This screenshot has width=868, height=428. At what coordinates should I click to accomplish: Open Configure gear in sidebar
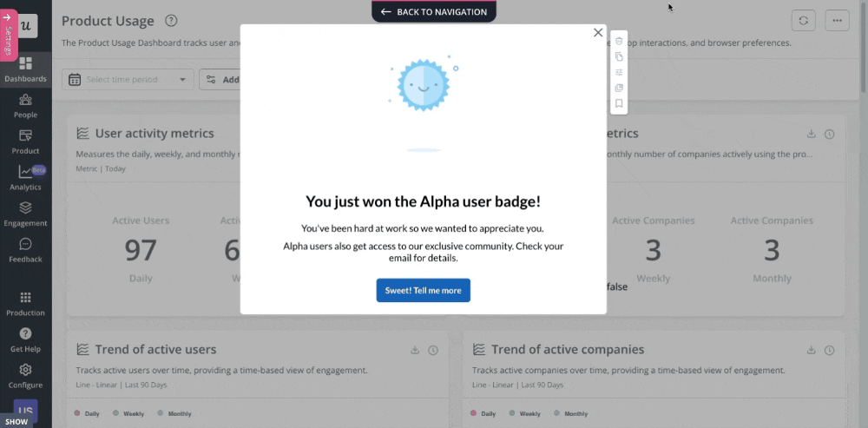click(x=25, y=375)
